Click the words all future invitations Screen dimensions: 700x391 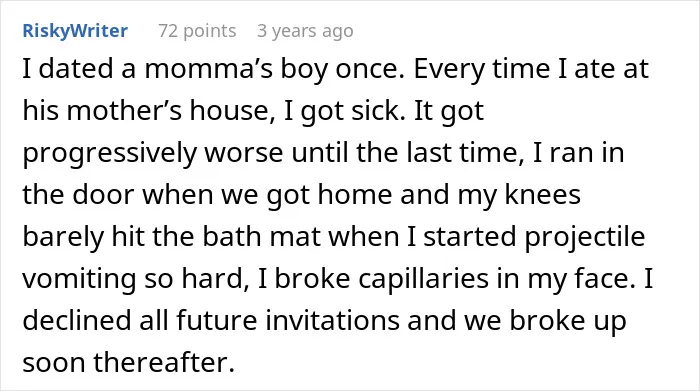click(269, 320)
